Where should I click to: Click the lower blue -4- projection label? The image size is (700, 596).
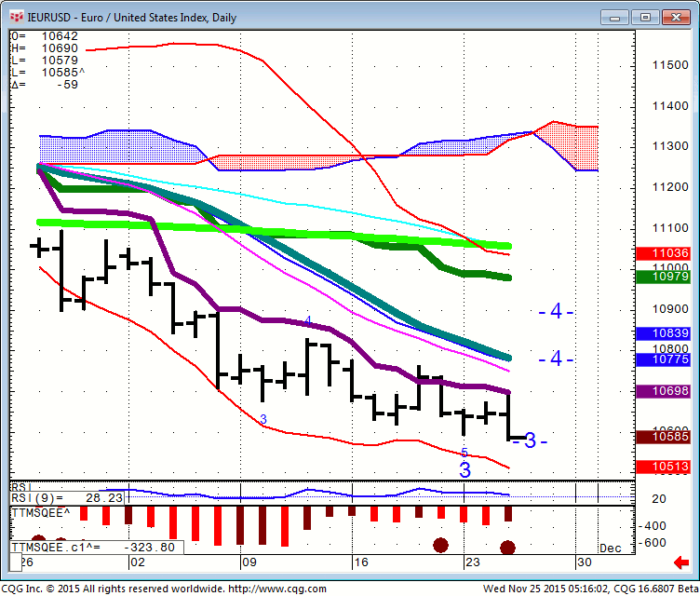[556, 359]
